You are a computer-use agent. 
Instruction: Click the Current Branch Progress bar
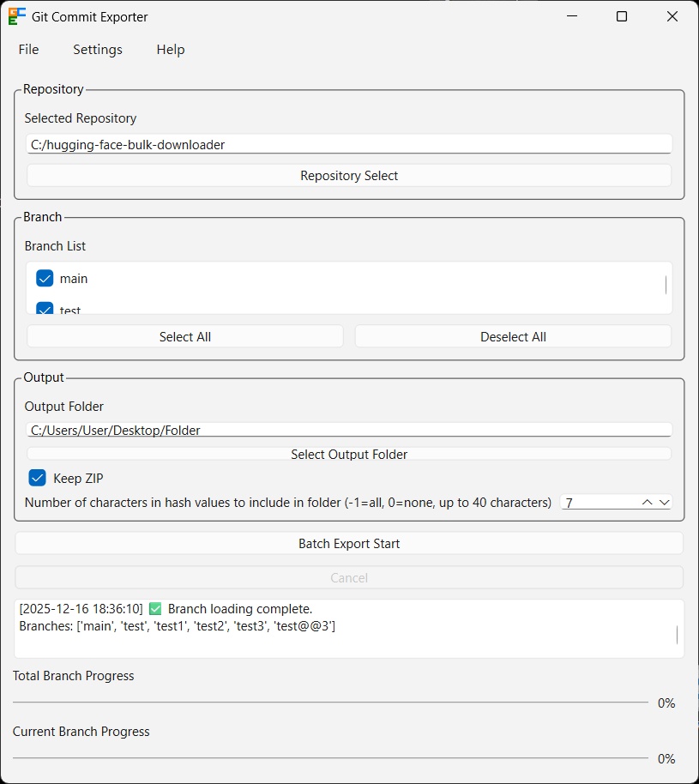[x=330, y=758]
